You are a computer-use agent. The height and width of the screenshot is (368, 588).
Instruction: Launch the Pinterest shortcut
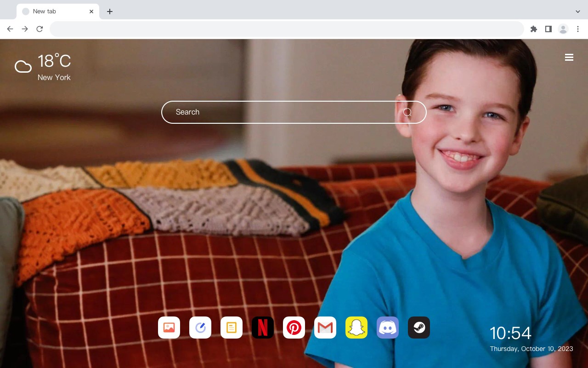pyautogui.click(x=294, y=328)
